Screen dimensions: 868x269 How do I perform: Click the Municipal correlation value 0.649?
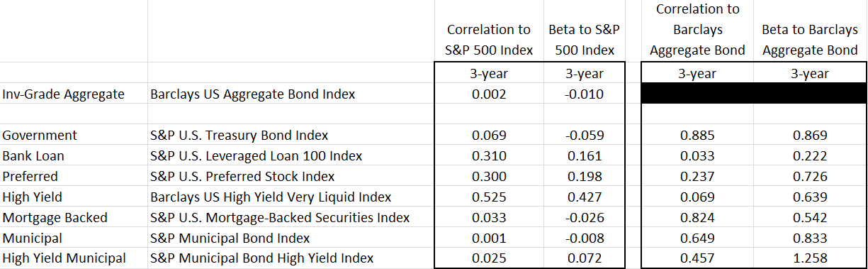point(697,238)
